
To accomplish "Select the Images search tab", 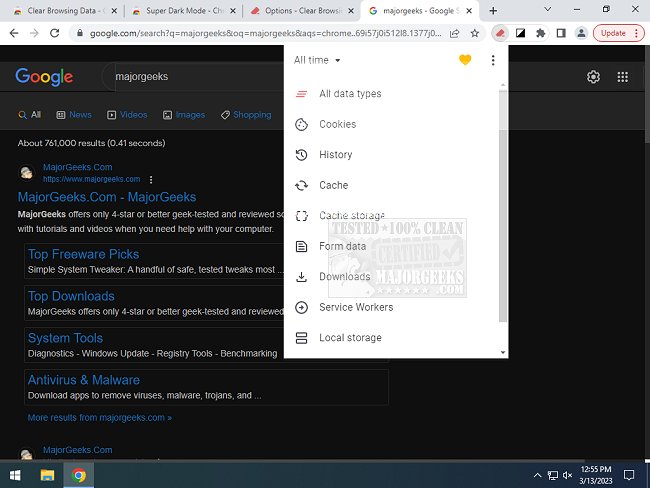I will coord(184,115).
